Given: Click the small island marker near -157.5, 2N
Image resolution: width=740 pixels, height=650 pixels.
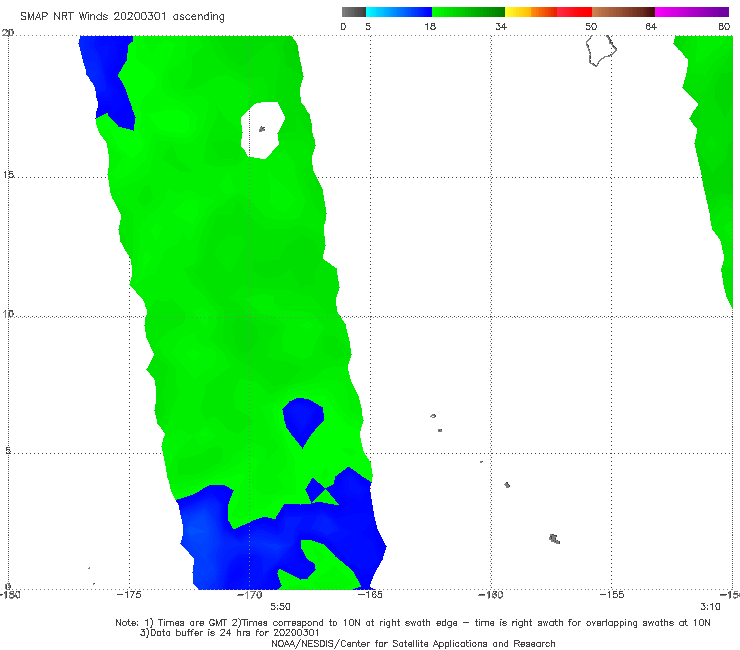Looking at the screenshot, I should tap(555, 539).
